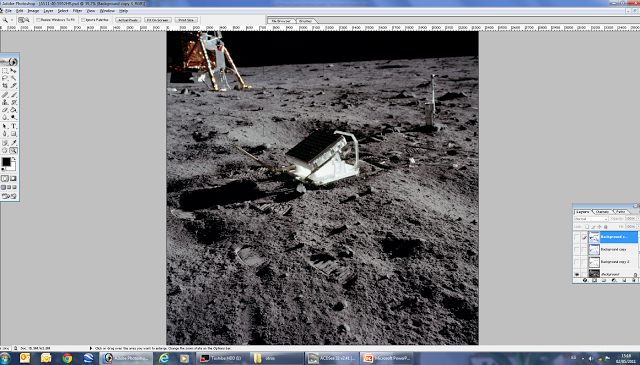Select the History Brush tool

[13, 102]
